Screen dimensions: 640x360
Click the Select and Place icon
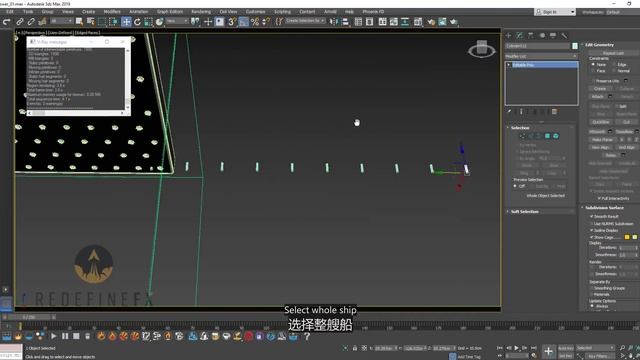click(x=160, y=22)
